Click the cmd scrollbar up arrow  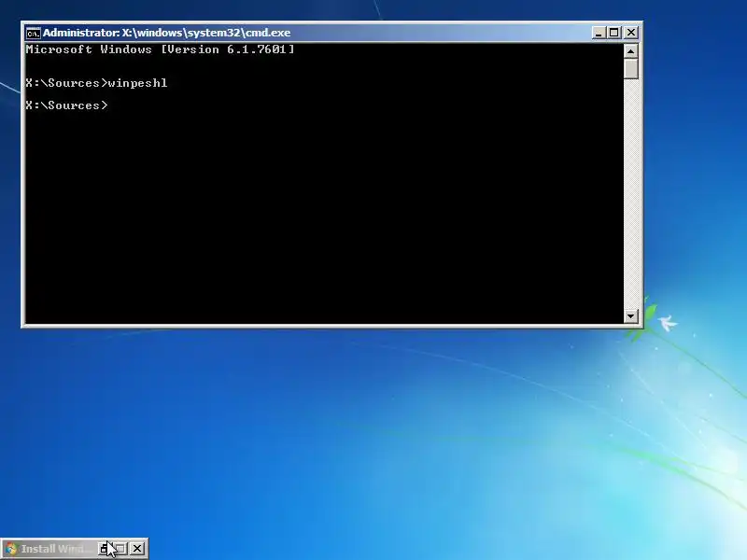pyautogui.click(x=631, y=51)
